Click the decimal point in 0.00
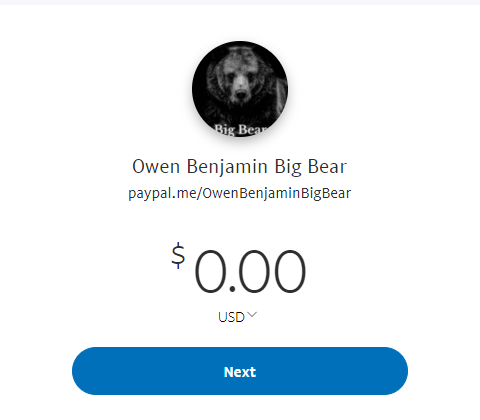 (232, 289)
